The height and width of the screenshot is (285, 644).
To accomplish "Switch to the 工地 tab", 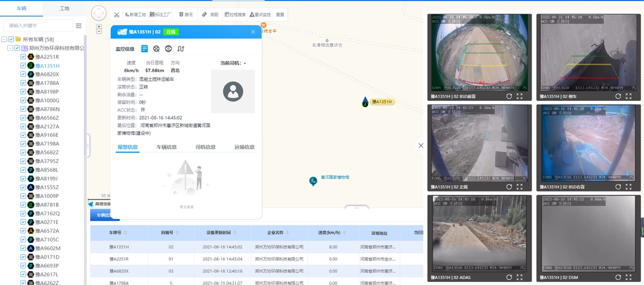I will coord(64,9).
